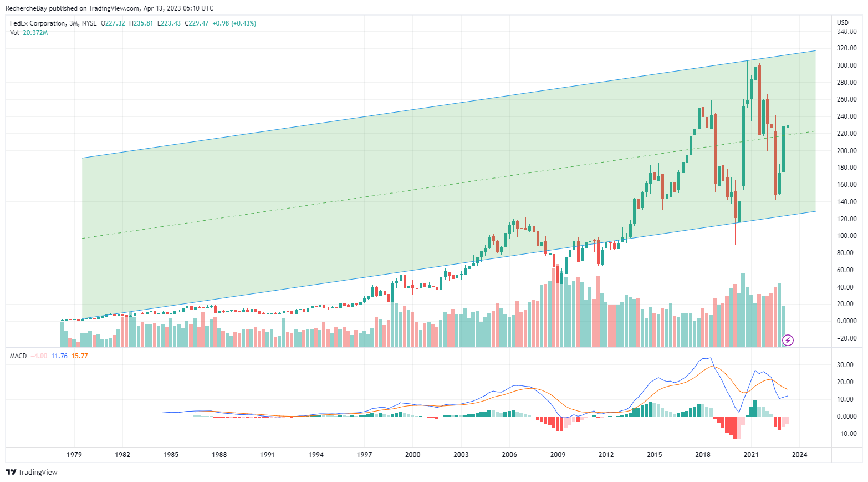Click the 320.00 price axis label

[x=847, y=48]
